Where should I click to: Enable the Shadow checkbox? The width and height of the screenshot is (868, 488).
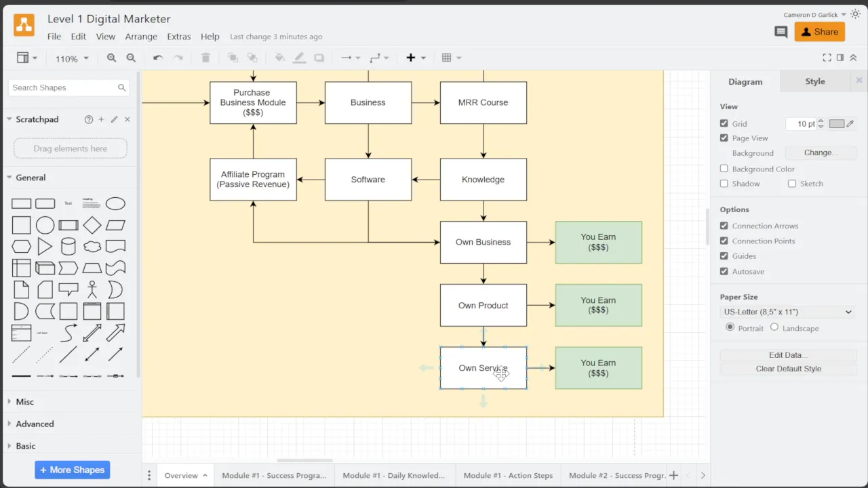pos(724,184)
